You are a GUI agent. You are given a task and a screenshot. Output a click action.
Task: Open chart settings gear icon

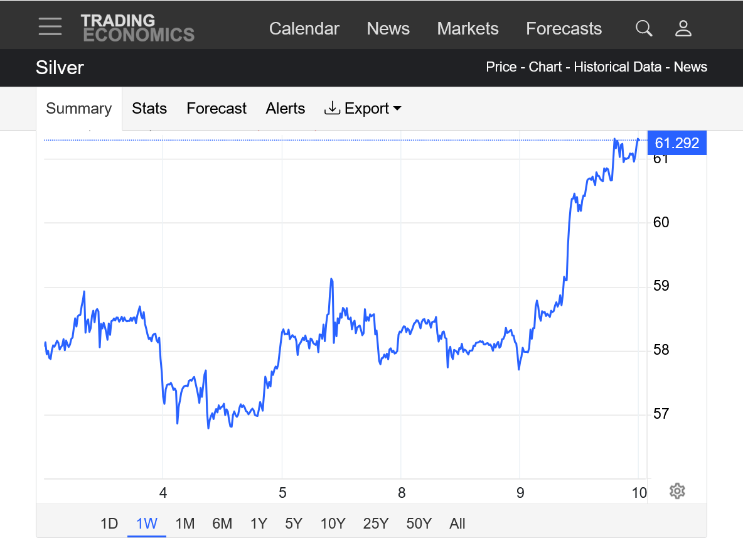(676, 491)
